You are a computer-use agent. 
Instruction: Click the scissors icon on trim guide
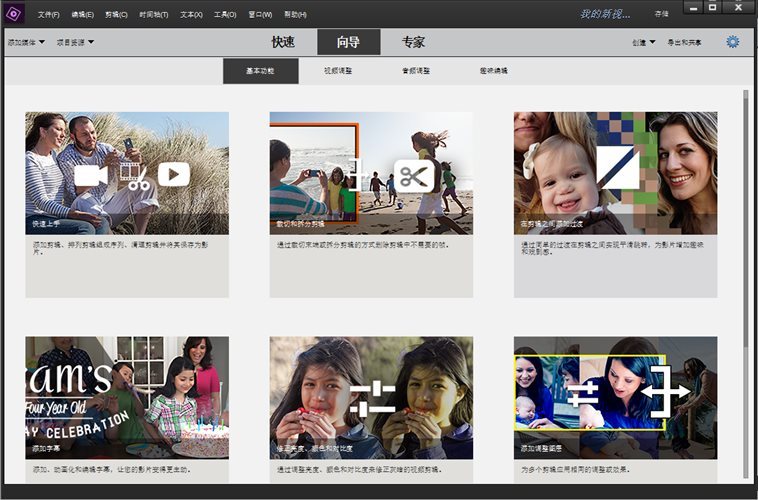[412, 176]
